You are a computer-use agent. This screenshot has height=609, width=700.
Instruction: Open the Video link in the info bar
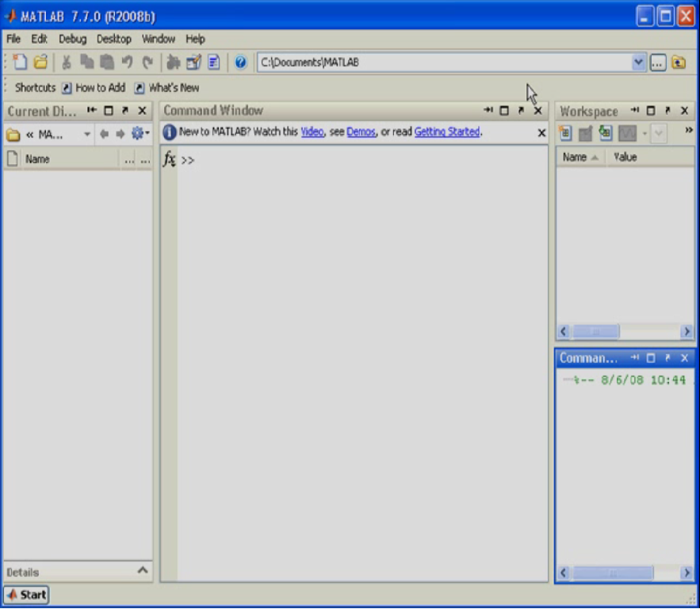312,132
